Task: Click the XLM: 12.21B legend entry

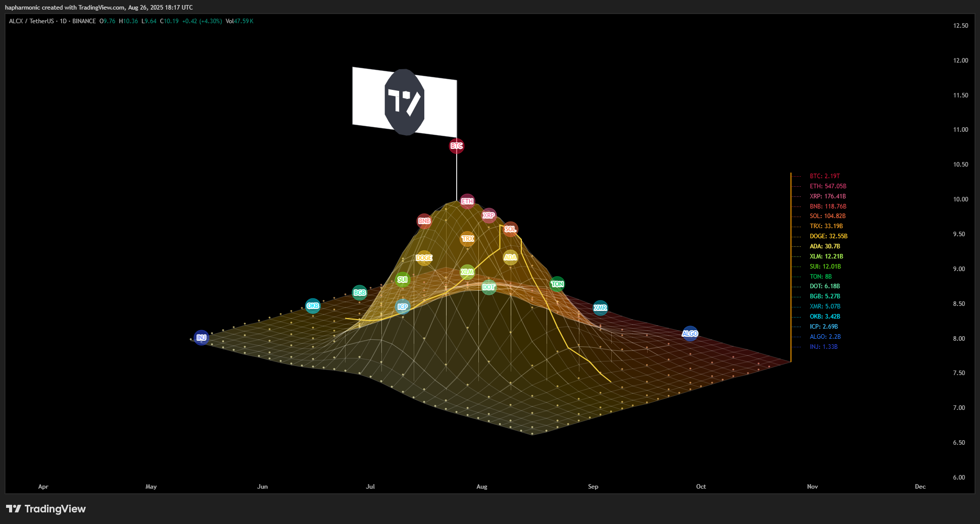Action: pos(826,256)
